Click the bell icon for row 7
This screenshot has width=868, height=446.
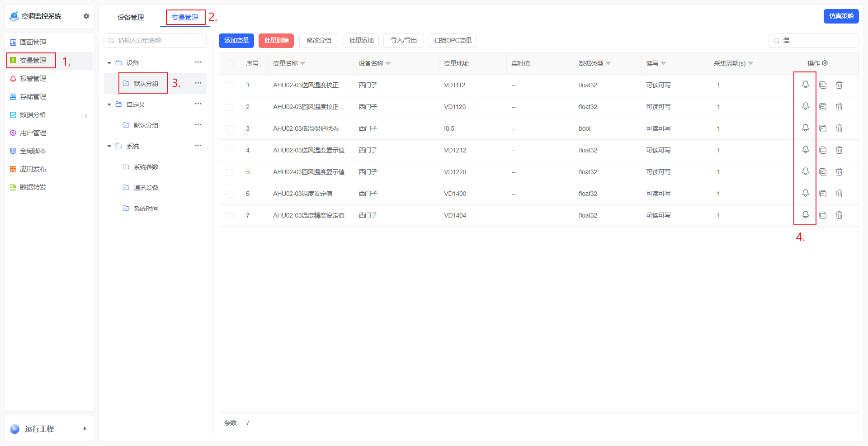tap(805, 215)
